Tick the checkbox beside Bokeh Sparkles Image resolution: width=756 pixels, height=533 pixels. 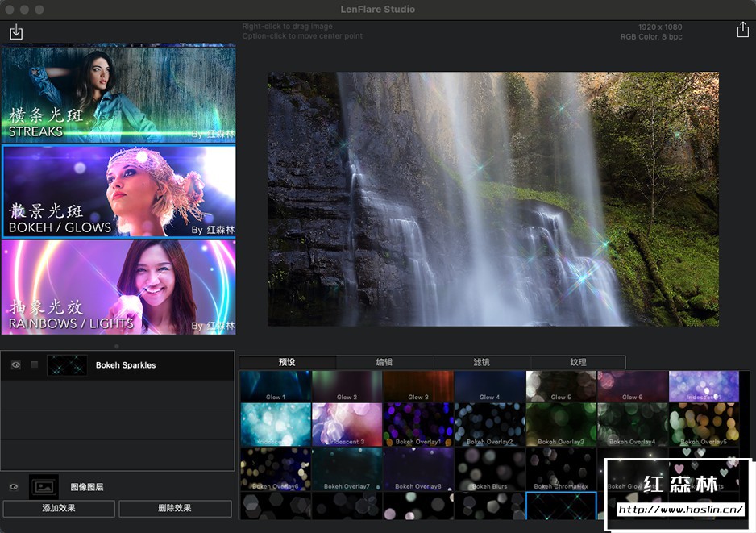point(35,365)
